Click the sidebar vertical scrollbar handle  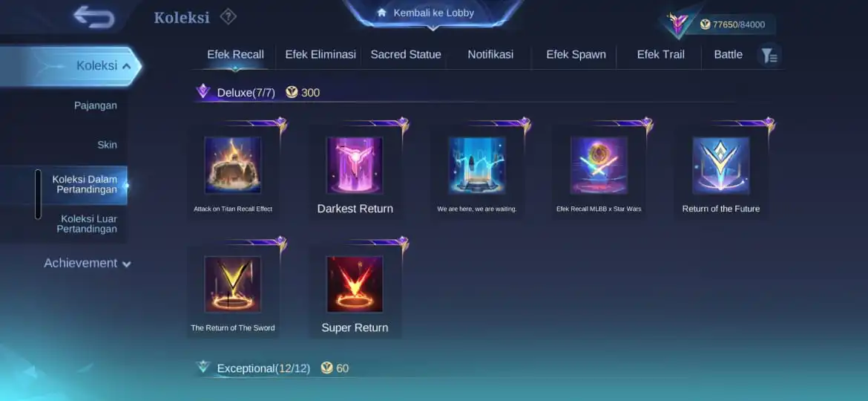coord(38,194)
